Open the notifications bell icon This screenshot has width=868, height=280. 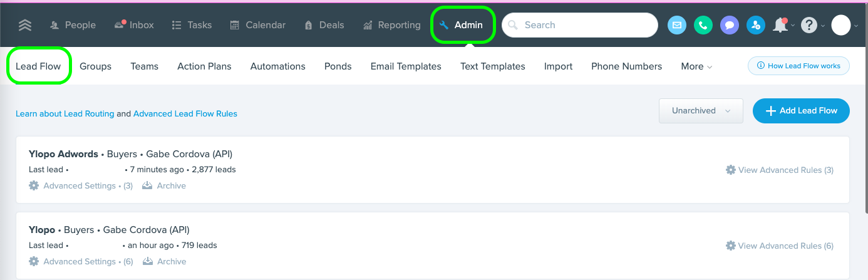780,25
